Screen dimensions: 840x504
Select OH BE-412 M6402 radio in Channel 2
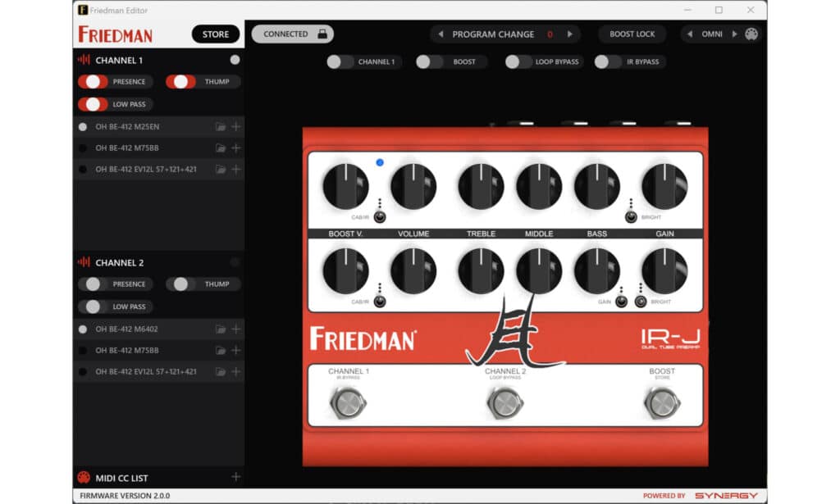click(83, 329)
